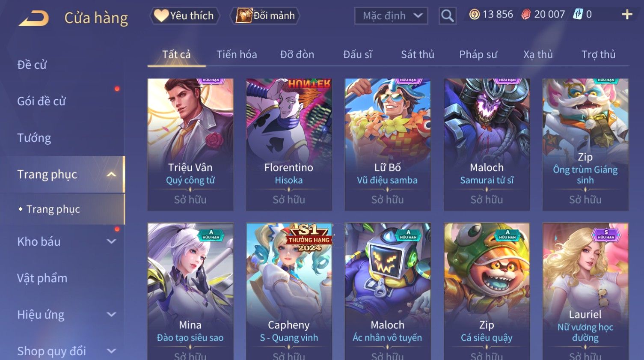Open Yêu thích favorites heart button

click(x=185, y=16)
